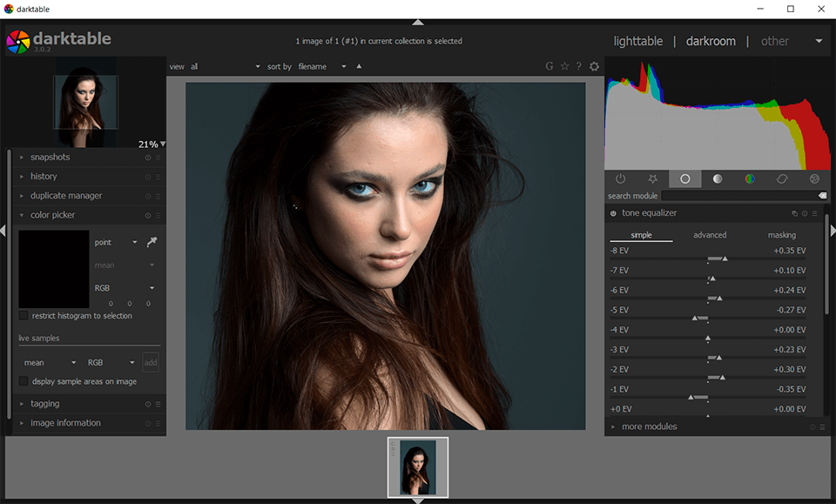The height and width of the screenshot is (504, 836).
Task: Enable restrict histogram to selection
Action: [x=23, y=316]
